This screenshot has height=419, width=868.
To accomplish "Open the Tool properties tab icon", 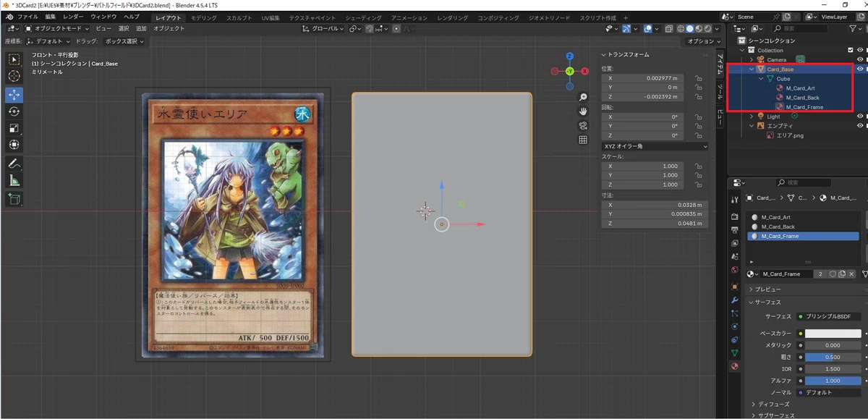I will pos(735,199).
